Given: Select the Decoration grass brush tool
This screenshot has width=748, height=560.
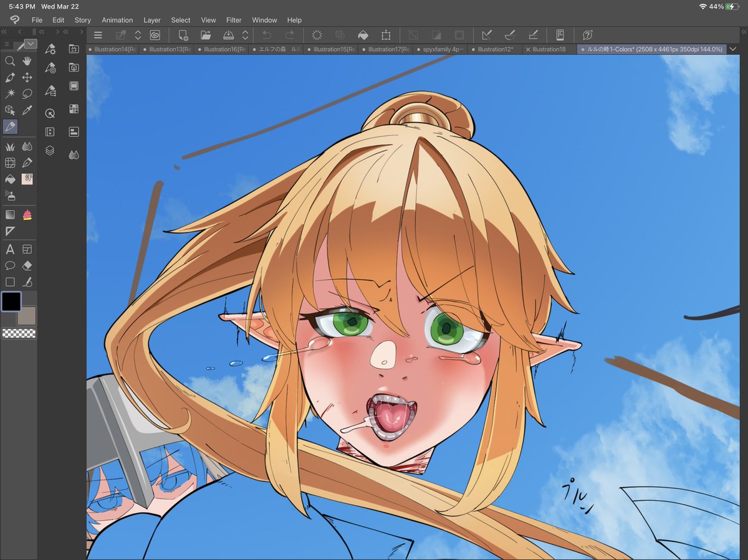Looking at the screenshot, I should [10, 147].
